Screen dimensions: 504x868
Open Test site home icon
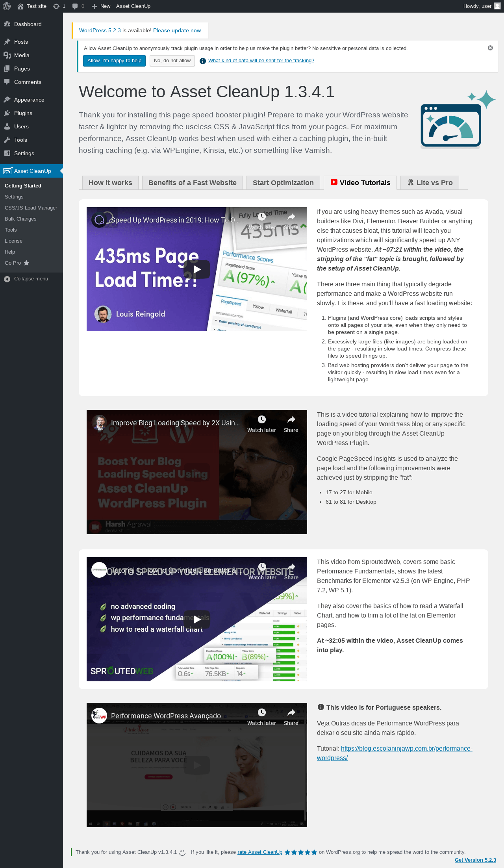coord(20,6)
